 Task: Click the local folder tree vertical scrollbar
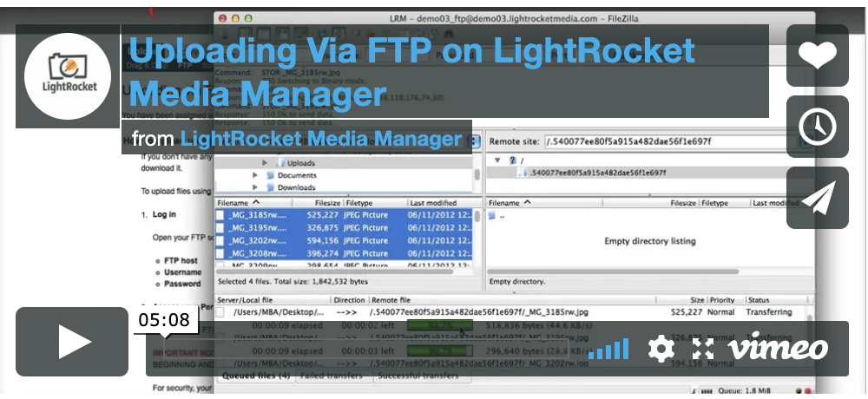point(477,173)
